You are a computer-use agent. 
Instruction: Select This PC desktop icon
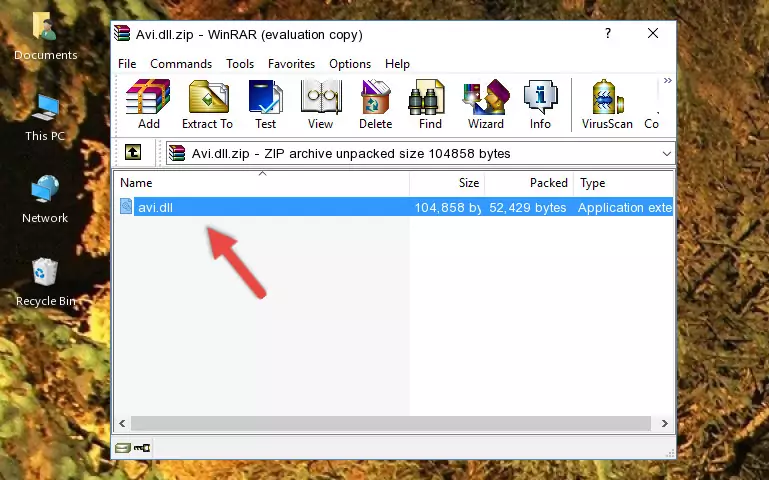pyautogui.click(x=45, y=118)
